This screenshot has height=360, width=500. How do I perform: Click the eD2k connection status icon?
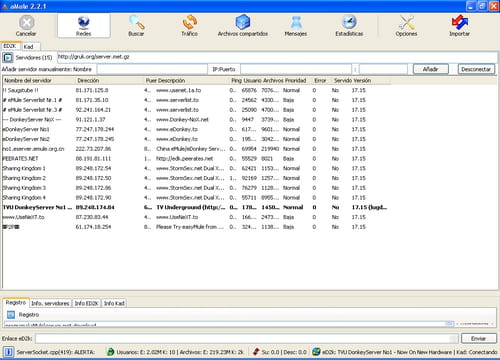click(316, 352)
